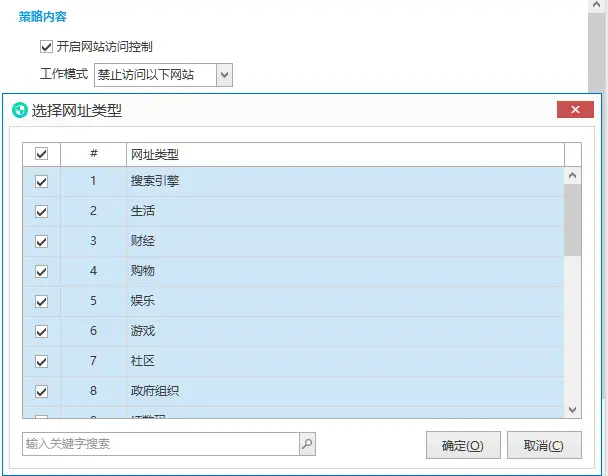Uncheck the 生活 row checkbox

click(x=41, y=212)
